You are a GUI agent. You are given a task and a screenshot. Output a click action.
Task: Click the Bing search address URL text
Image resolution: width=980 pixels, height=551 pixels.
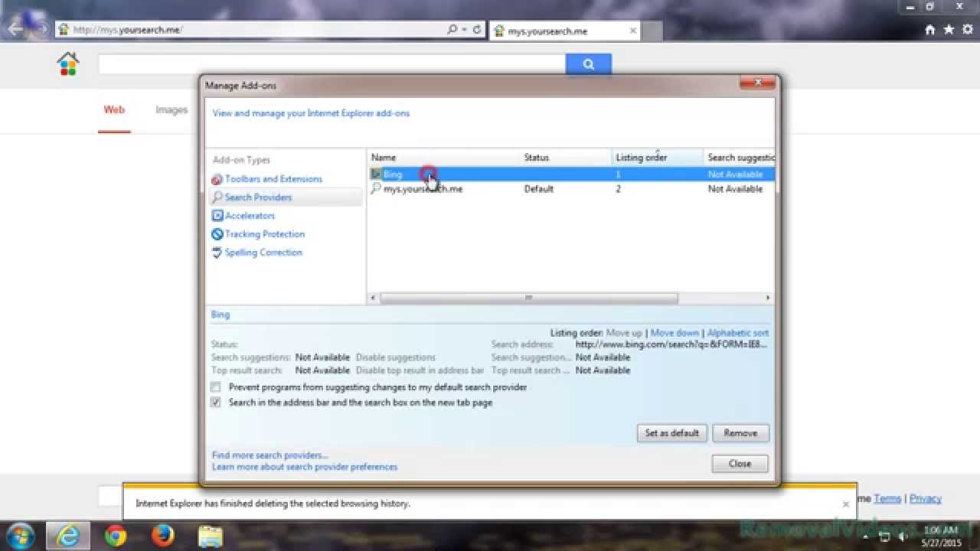coord(671,344)
